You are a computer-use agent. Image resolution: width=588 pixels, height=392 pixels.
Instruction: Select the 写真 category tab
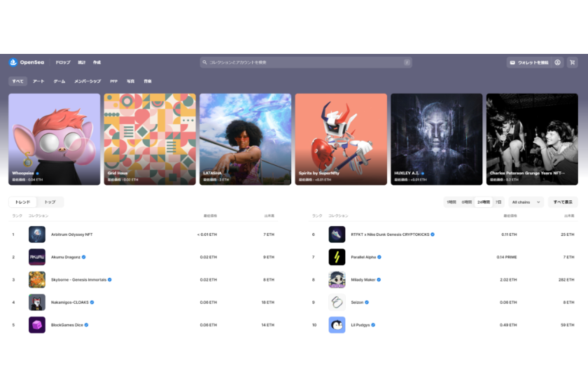[x=130, y=81]
